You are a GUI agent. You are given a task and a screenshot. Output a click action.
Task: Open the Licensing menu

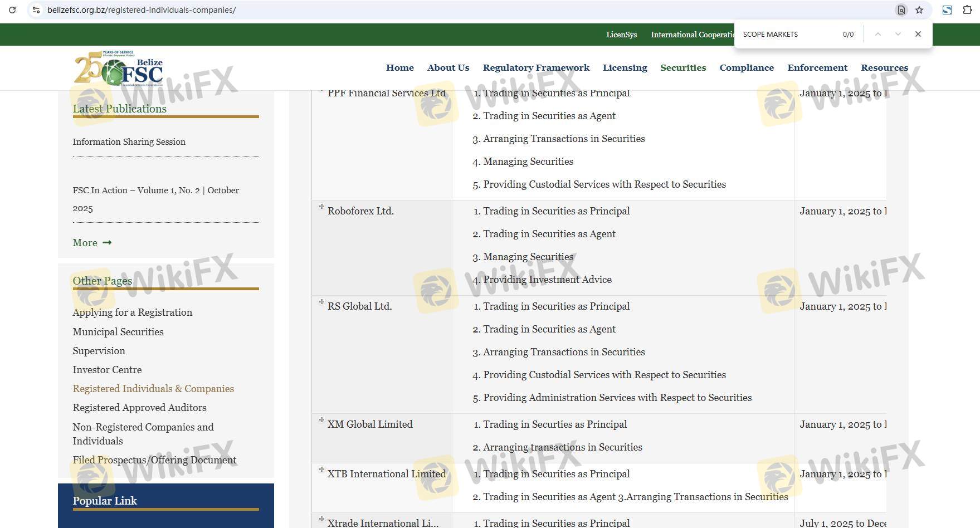point(625,67)
